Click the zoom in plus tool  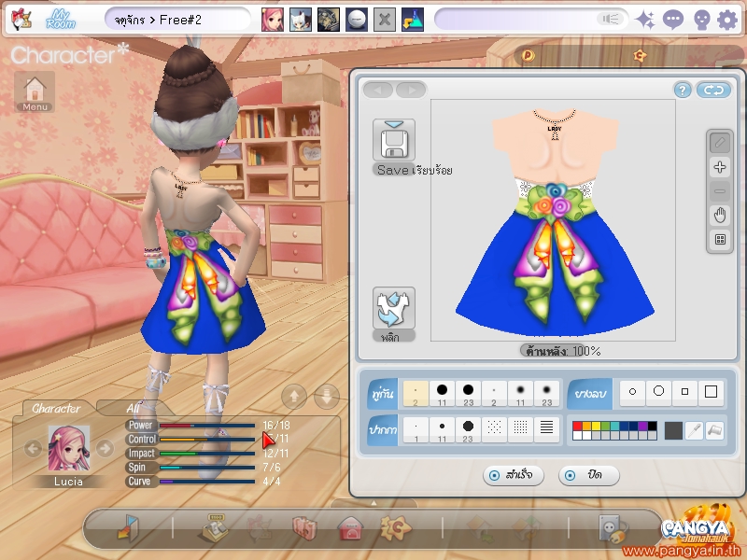(x=720, y=167)
